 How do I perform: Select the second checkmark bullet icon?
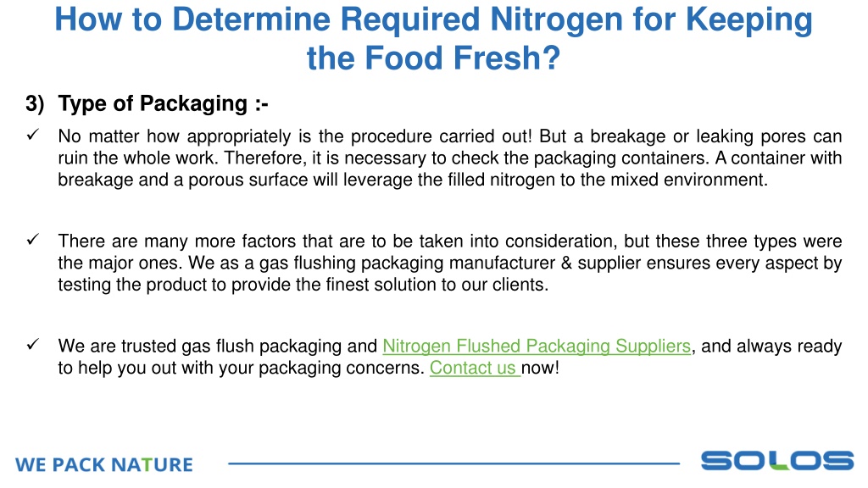(x=33, y=240)
